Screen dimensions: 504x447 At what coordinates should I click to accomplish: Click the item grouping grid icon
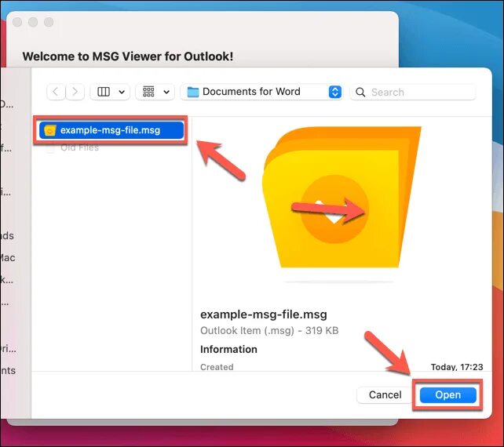148,92
